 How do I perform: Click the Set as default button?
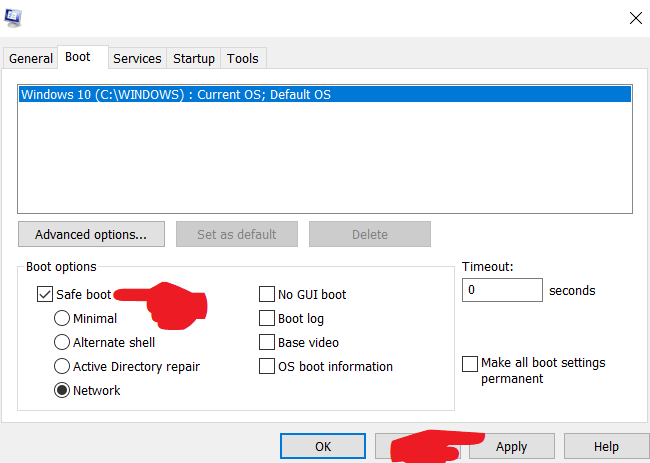tap(237, 234)
